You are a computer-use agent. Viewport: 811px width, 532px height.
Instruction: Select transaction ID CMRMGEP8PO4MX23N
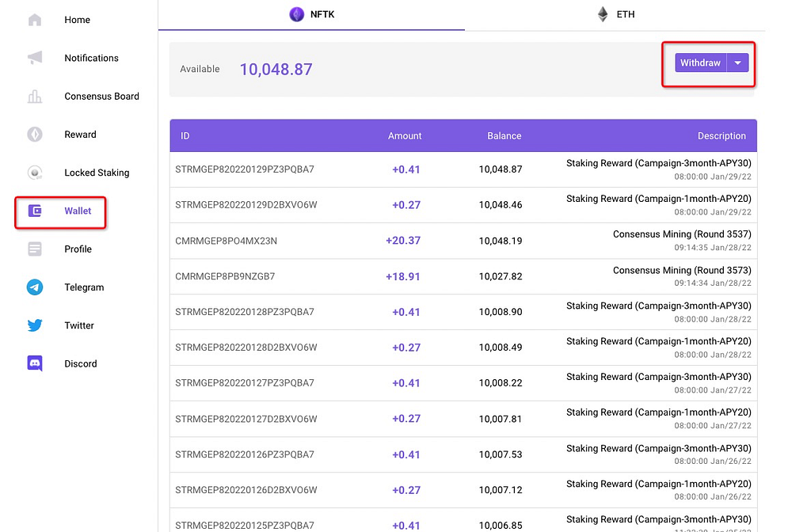point(226,241)
